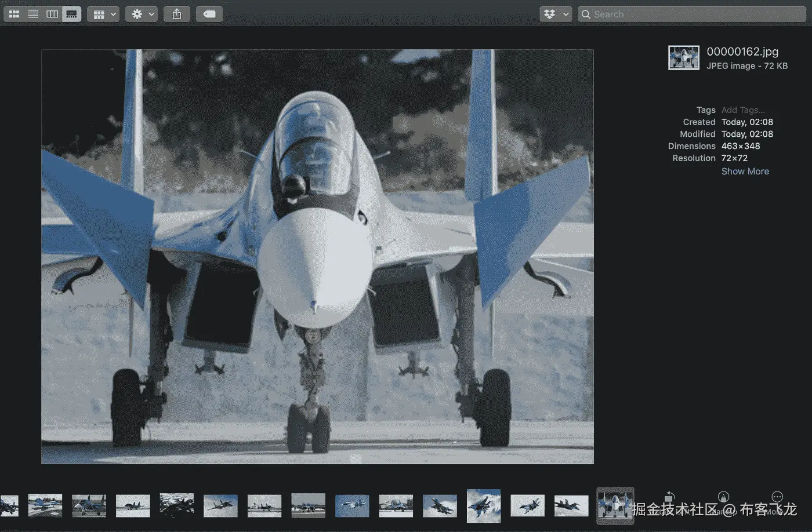Click into the Search field
812x532 pixels.
tap(692, 14)
